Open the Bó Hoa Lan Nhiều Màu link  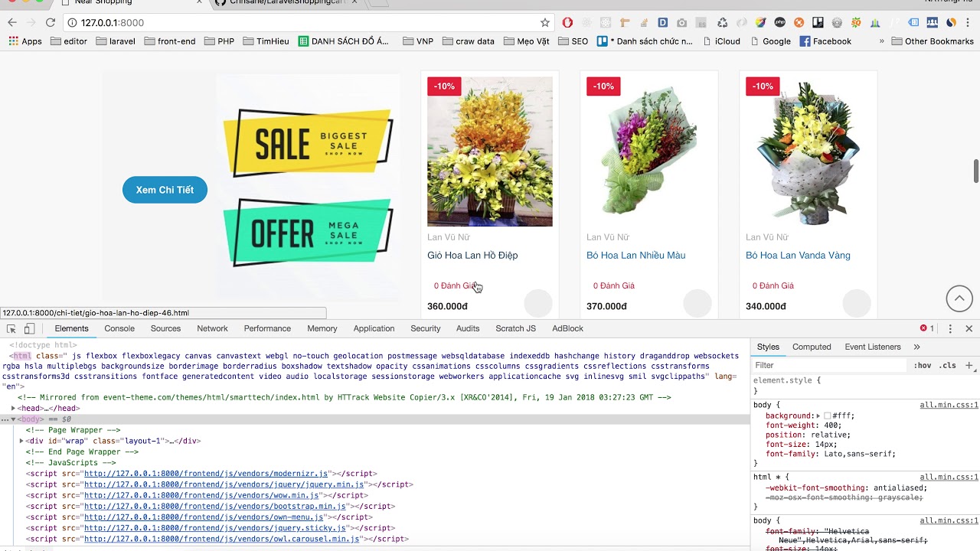click(635, 256)
